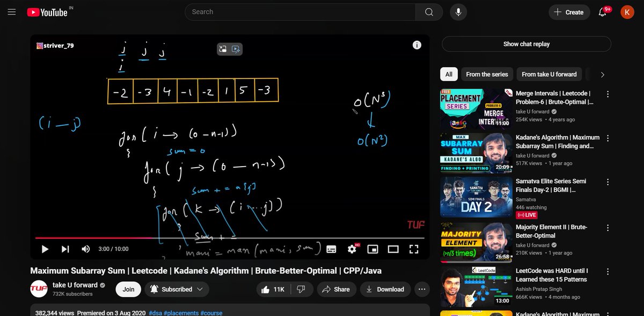Screen dimensions: 644x316
Task: Open options menu for LeetCode was HARD video
Action: (x=608, y=272)
